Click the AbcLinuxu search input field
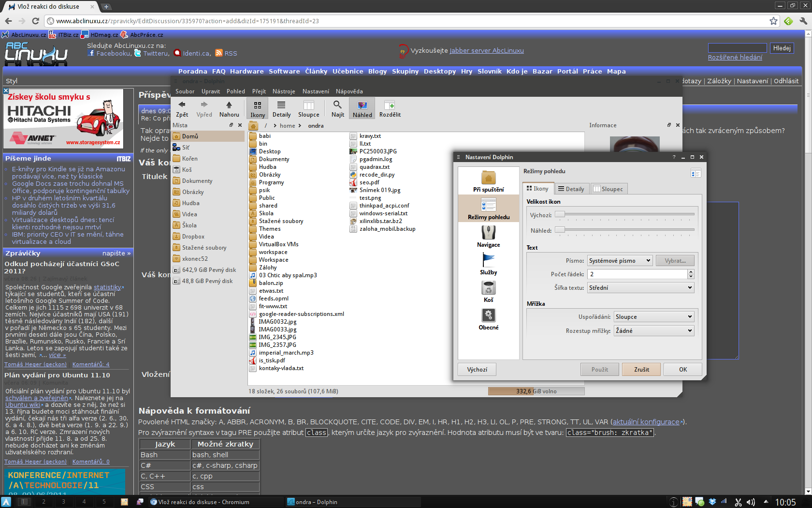The height and width of the screenshot is (508, 812). coord(737,48)
